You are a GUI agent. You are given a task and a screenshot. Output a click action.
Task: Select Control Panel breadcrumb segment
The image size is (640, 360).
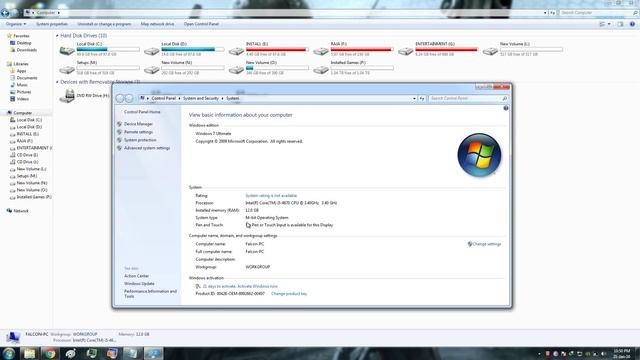pyautogui.click(x=163, y=98)
